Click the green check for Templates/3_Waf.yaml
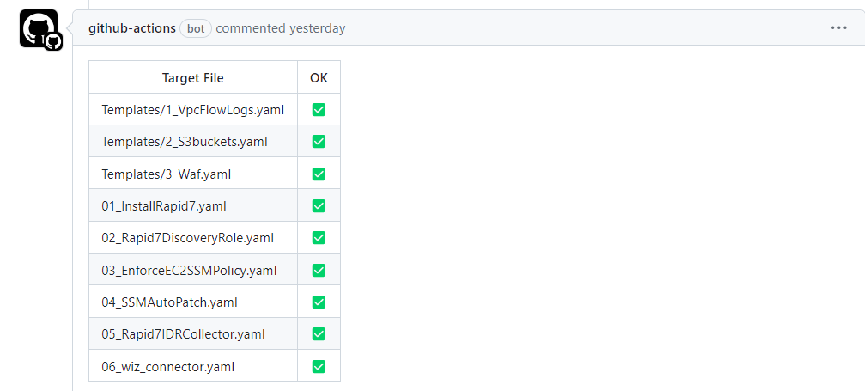The width and height of the screenshot is (868, 391). click(319, 174)
